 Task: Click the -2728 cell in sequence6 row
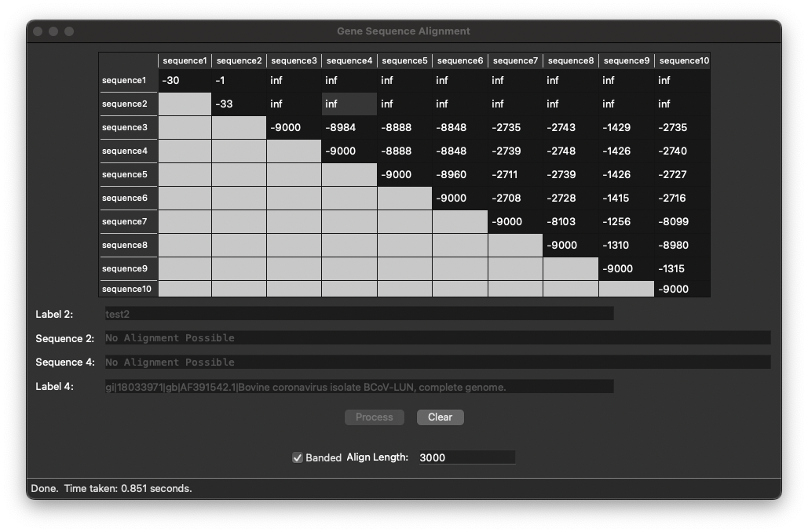click(571, 199)
